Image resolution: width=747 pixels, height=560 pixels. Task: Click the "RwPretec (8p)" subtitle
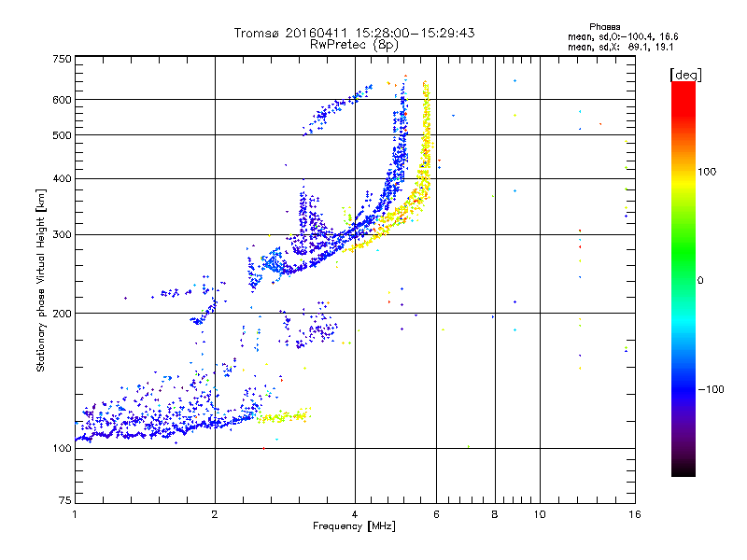354,45
